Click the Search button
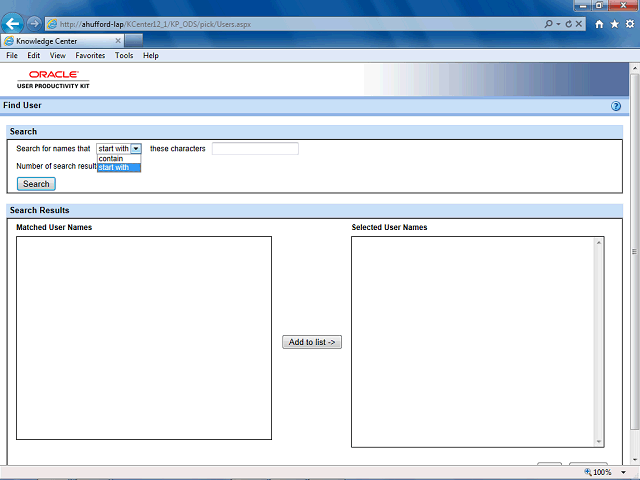 click(x=36, y=184)
